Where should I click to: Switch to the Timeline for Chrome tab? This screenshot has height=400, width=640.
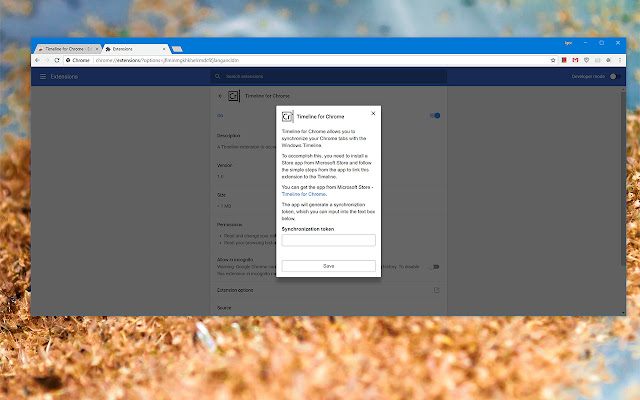pyautogui.click(x=65, y=47)
